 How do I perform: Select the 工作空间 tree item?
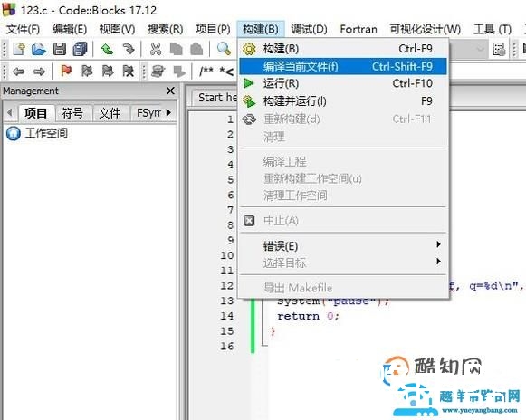[46, 133]
